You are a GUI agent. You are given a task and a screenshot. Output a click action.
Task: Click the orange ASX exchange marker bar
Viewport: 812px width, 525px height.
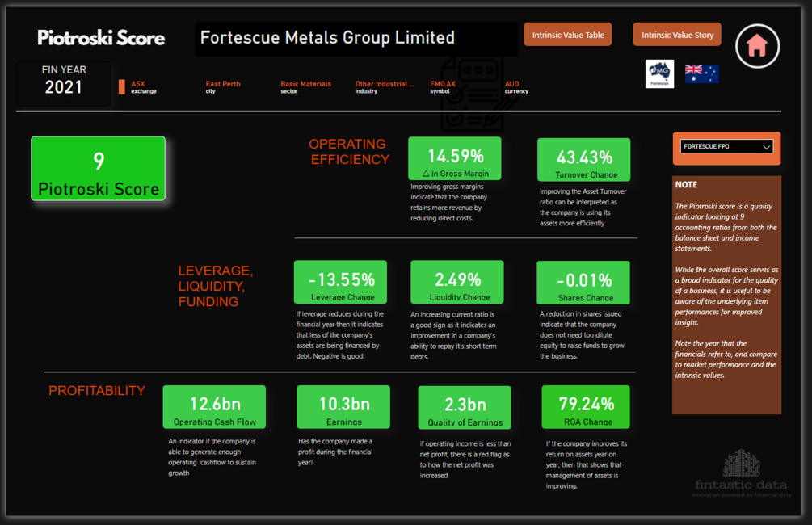[x=122, y=87]
